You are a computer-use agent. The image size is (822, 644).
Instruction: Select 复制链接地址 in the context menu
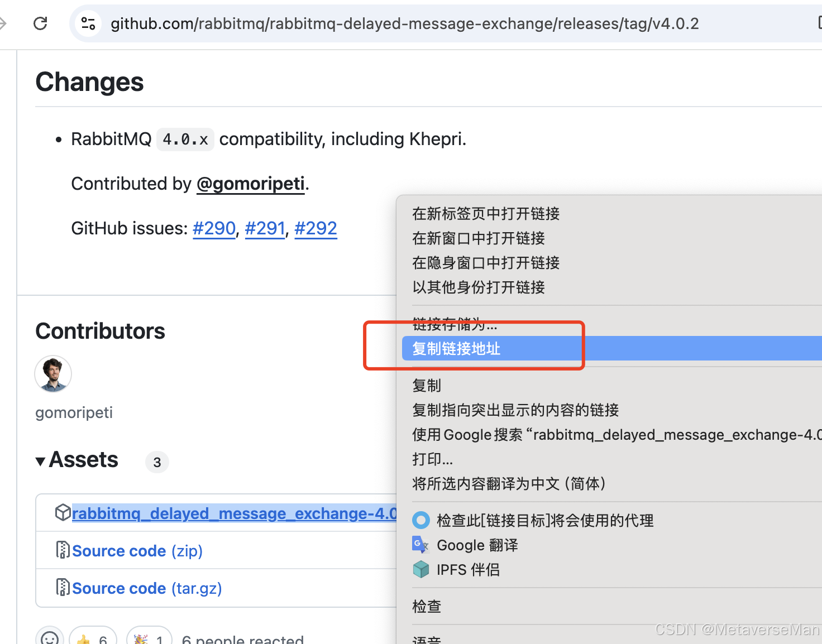(611, 349)
